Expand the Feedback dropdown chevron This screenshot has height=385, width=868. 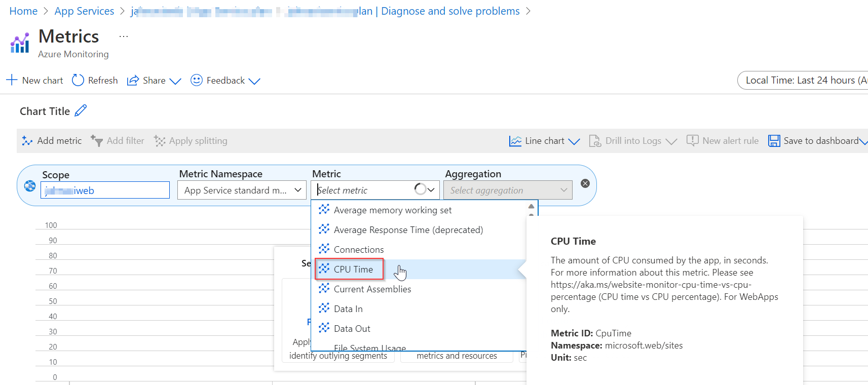tap(254, 81)
